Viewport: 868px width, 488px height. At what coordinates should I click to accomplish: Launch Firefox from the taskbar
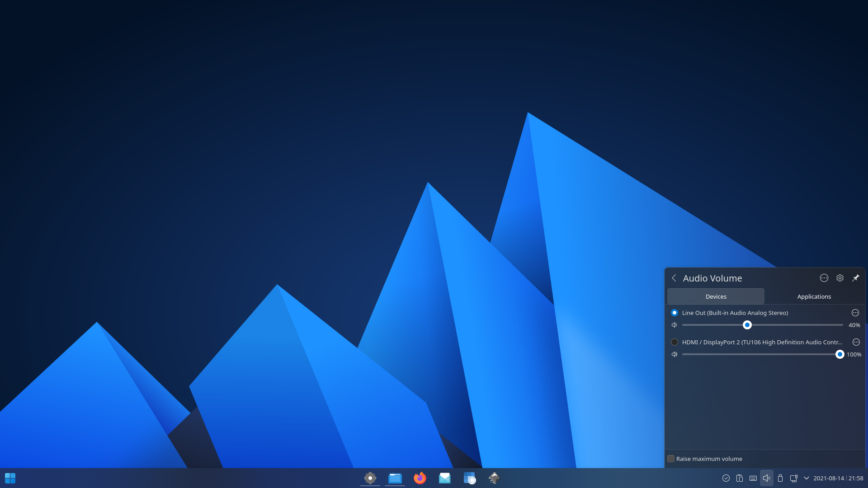[420, 478]
